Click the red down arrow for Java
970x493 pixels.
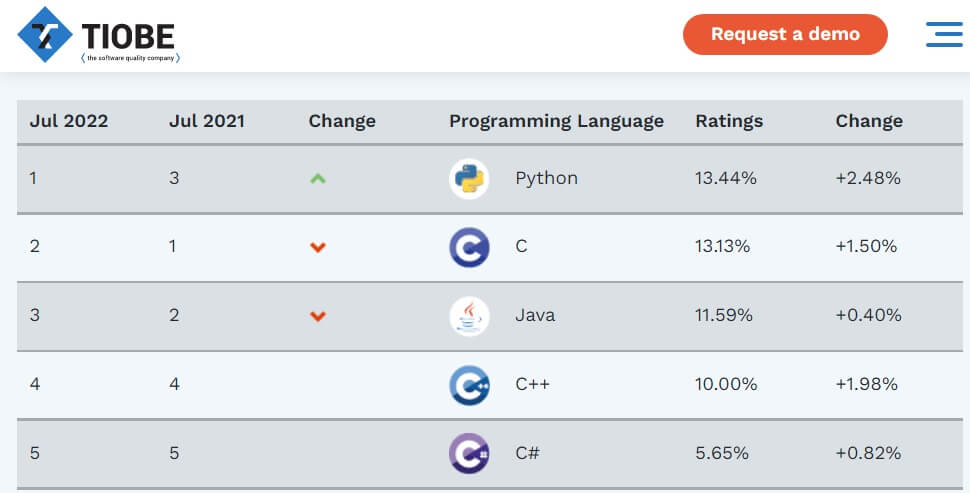tap(318, 316)
